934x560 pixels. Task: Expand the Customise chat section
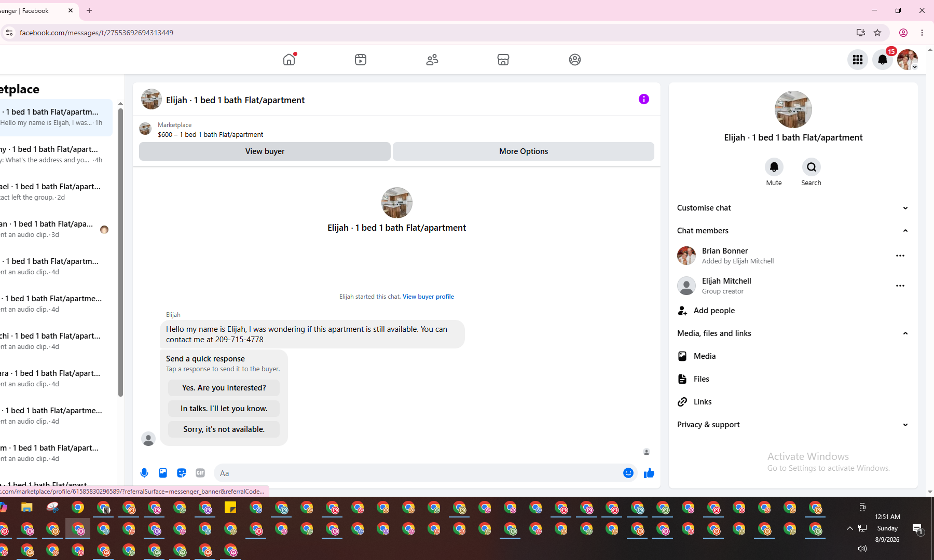793,208
